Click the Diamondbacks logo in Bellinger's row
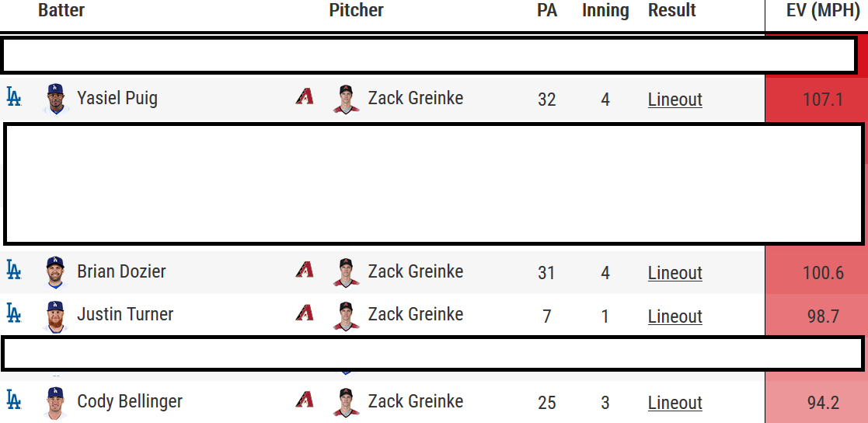This screenshot has width=868, height=423. (305, 400)
